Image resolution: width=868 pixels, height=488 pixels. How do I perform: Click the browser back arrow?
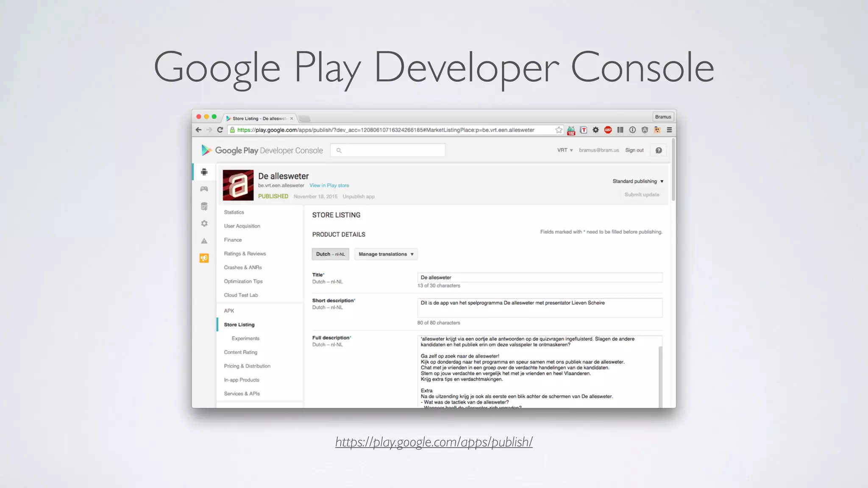point(199,130)
